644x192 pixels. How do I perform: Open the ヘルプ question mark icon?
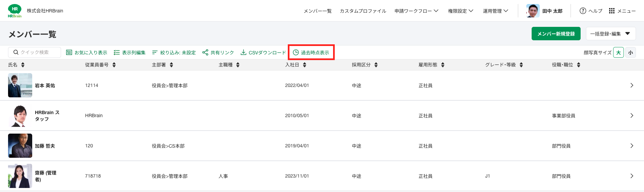click(583, 11)
